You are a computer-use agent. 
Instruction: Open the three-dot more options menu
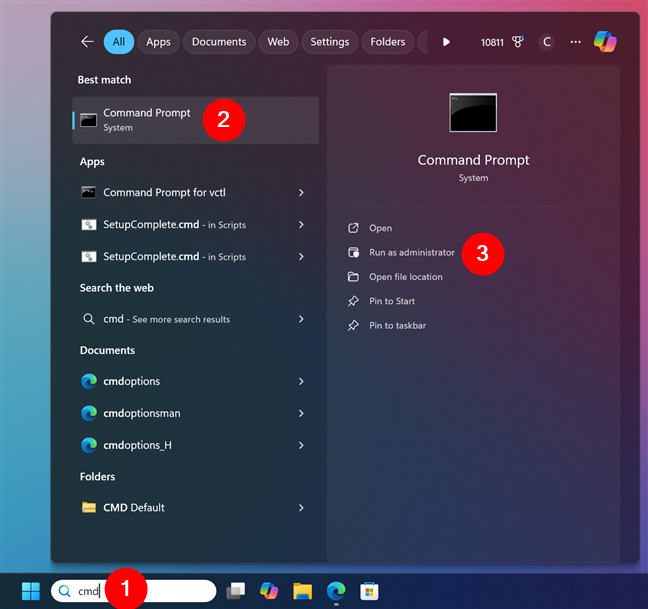click(575, 42)
